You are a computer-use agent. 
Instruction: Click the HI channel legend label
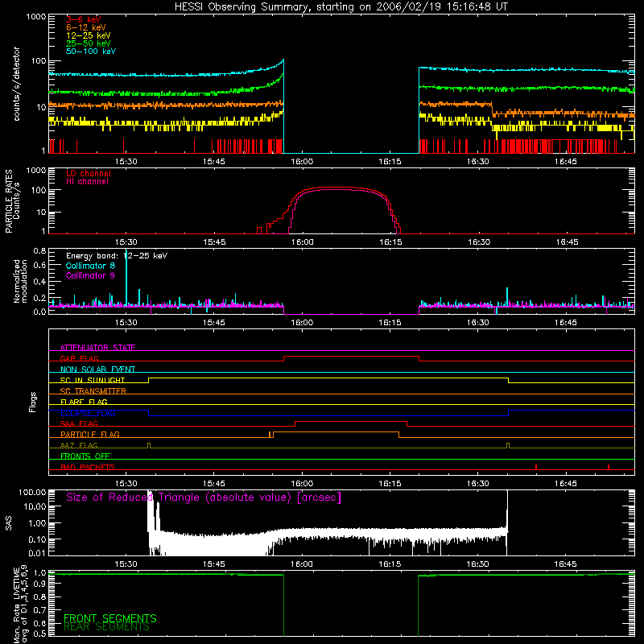tap(87, 182)
